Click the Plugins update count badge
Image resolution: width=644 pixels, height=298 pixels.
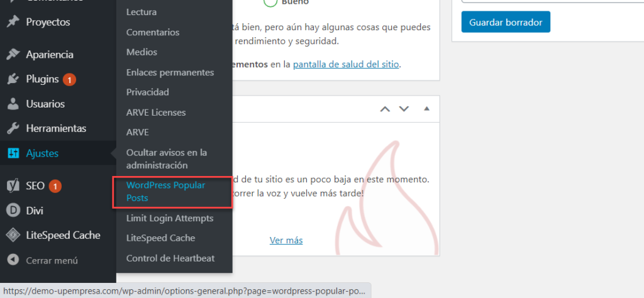69,80
